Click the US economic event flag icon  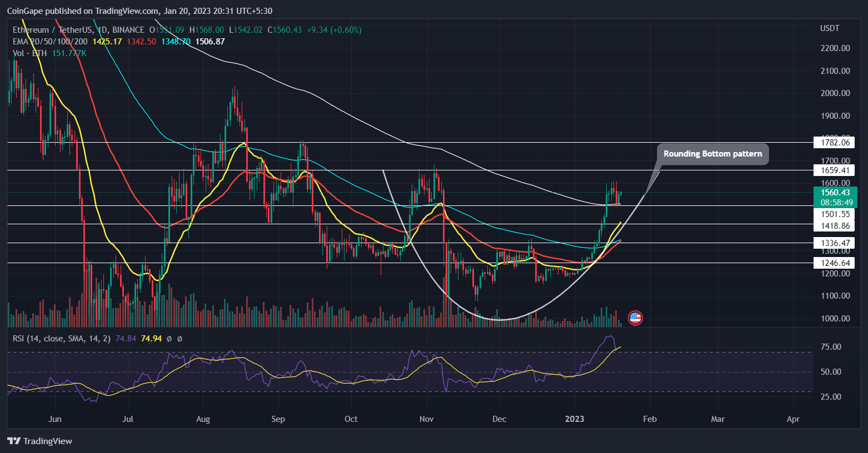(x=635, y=318)
